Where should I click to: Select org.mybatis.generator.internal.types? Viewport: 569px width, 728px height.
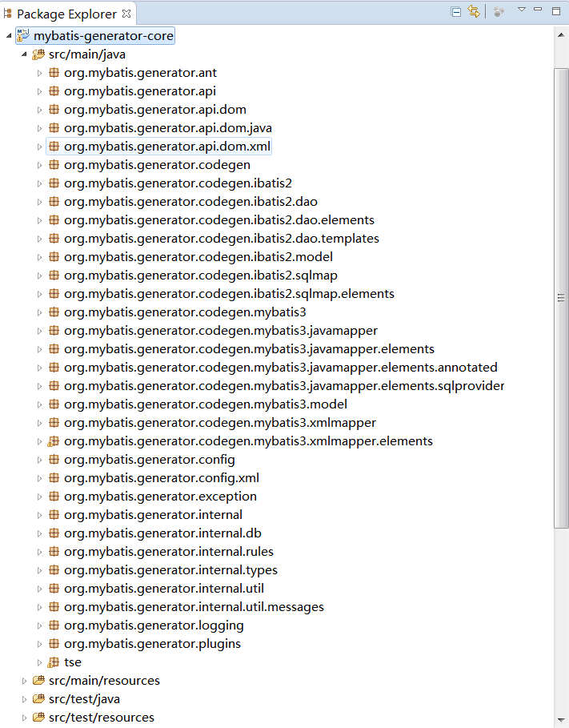170,570
